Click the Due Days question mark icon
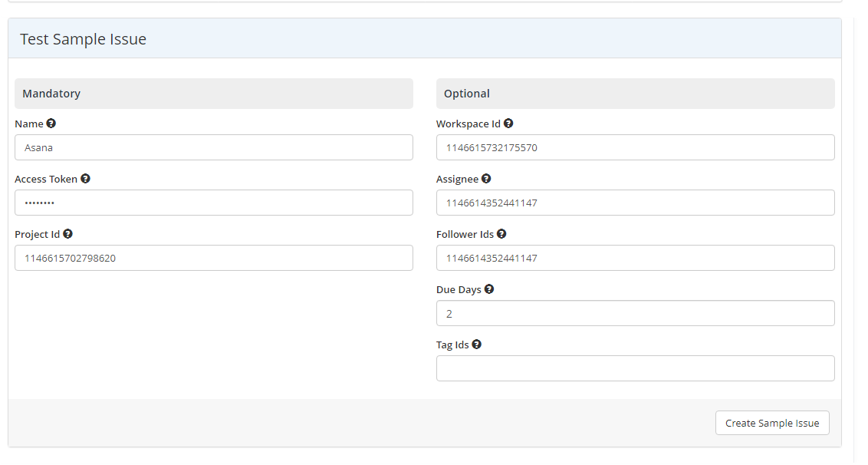This screenshot has width=868, height=465. (x=489, y=289)
